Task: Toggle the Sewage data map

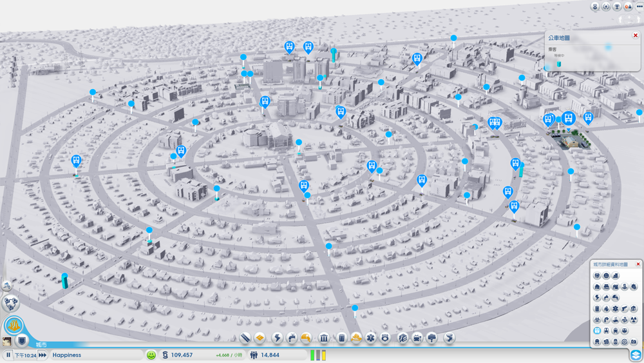Action: click(x=615, y=298)
